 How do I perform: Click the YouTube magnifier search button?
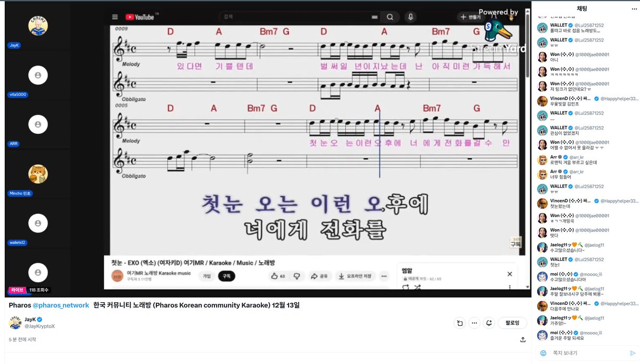tap(390, 17)
